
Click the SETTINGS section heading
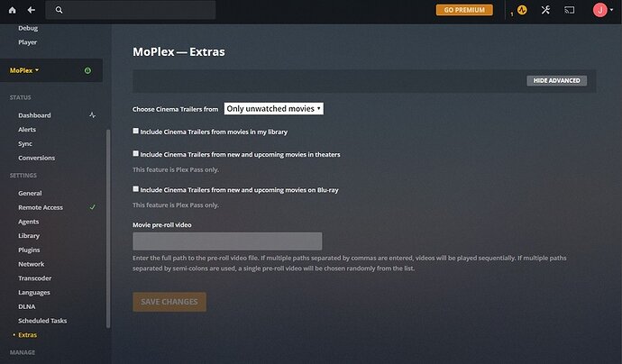(x=23, y=176)
